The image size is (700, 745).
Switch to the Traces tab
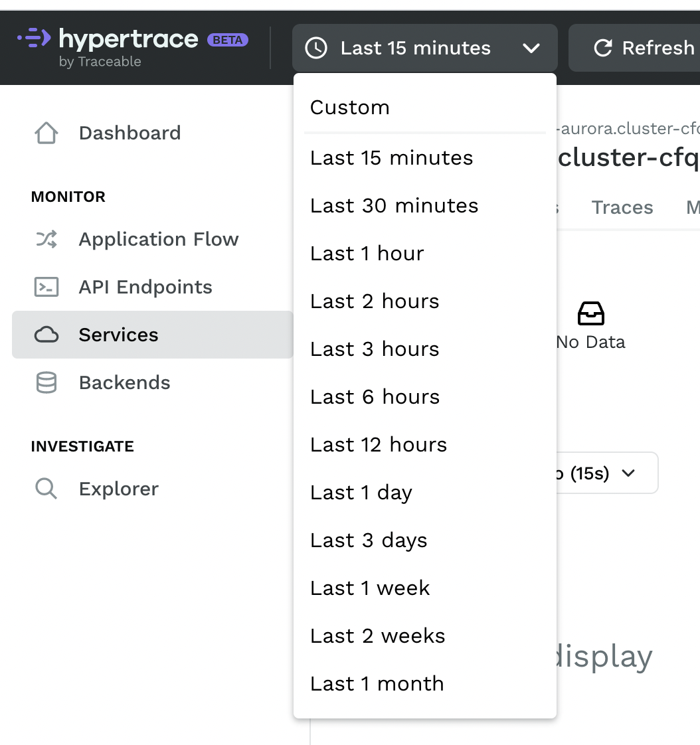point(622,208)
